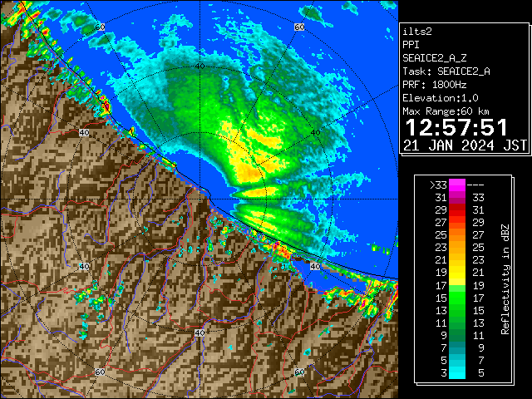This screenshot has width=532, height=399.
Task: Select the 'SEAICE2_A_Z' product name text
Action: tap(435, 58)
